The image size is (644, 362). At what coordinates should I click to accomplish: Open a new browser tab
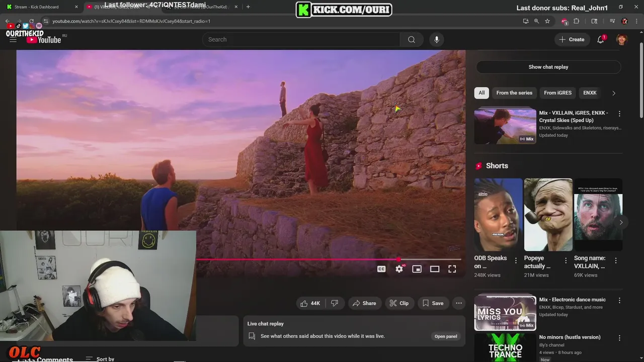[248, 7]
